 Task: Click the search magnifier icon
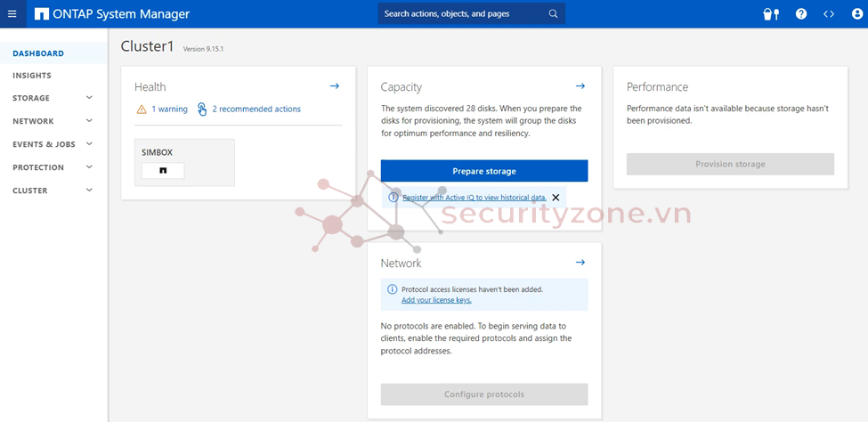(553, 14)
